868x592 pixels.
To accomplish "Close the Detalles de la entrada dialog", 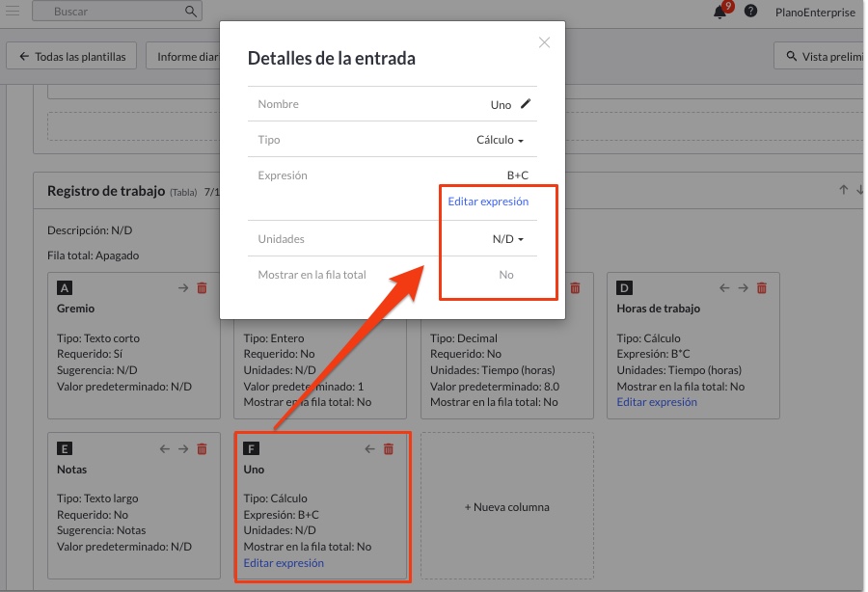I will pyautogui.click(x=544, y=42).
